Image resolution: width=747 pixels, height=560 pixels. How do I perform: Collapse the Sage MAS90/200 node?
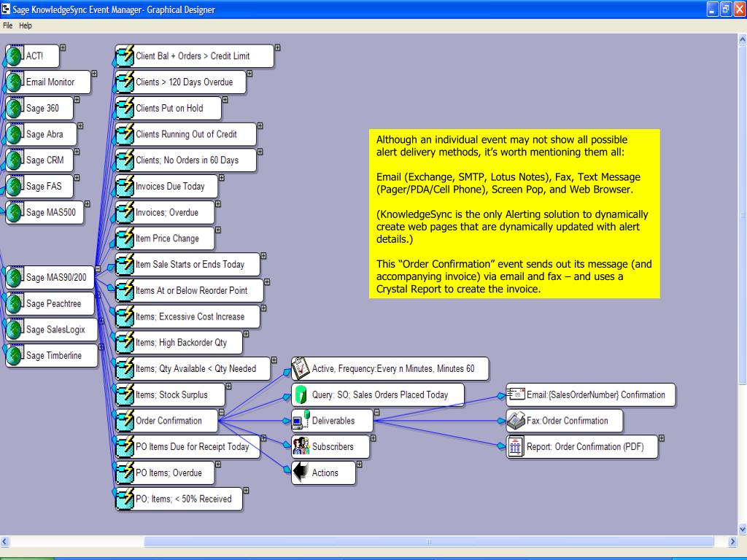98,269
